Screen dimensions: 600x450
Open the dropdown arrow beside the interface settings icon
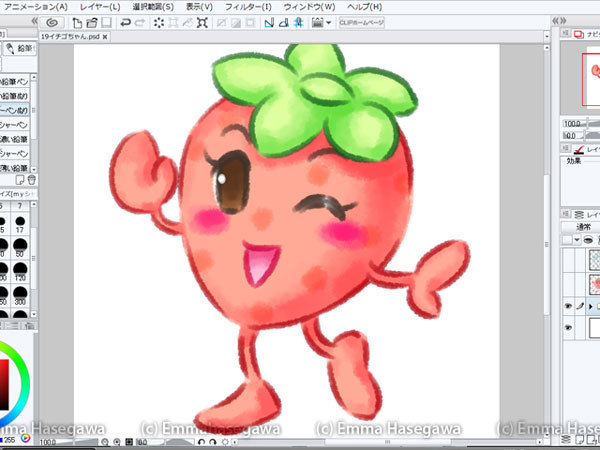[328, 23]
